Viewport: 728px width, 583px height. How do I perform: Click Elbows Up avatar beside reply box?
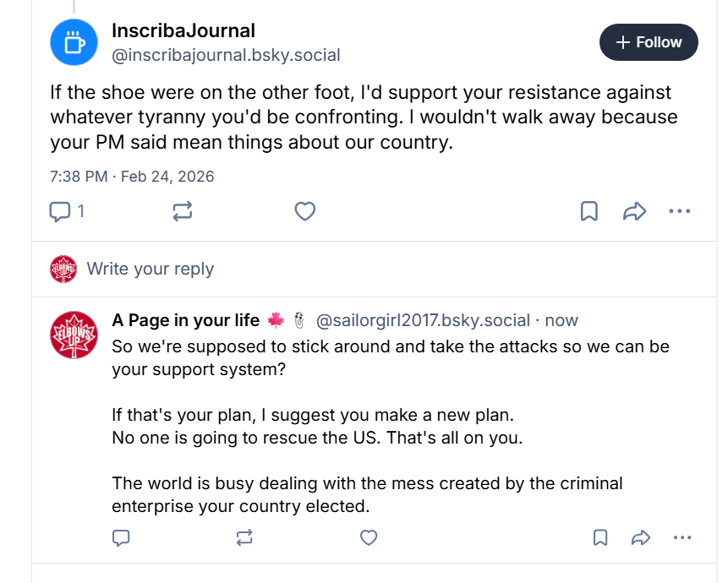click(63, 269)
